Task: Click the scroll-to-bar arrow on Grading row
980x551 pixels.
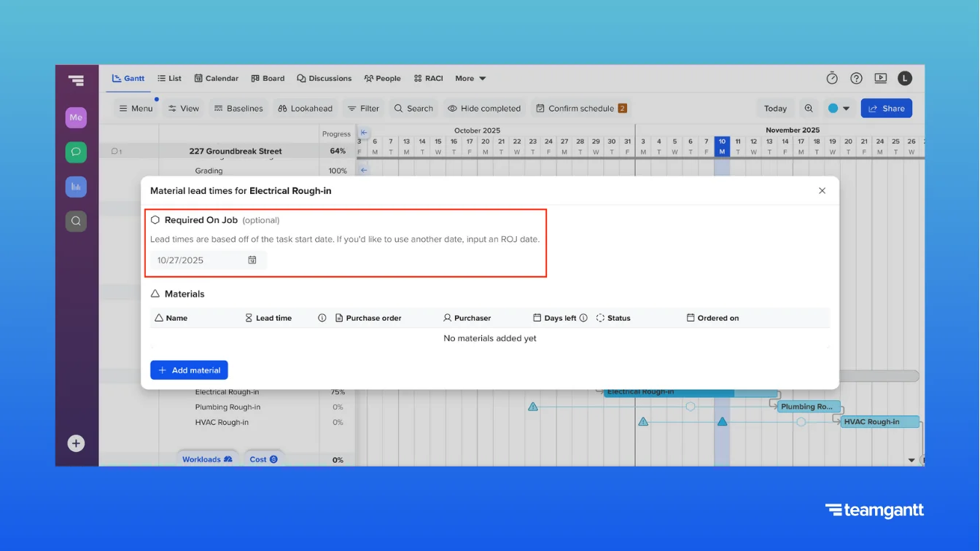Action: pyautogui.click(x=364, y=171)
